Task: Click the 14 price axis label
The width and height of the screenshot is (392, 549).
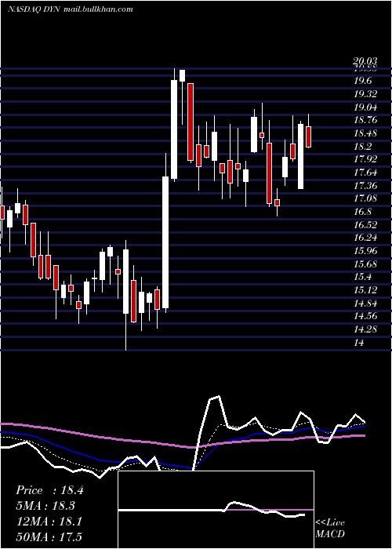Action: point(359,343)
